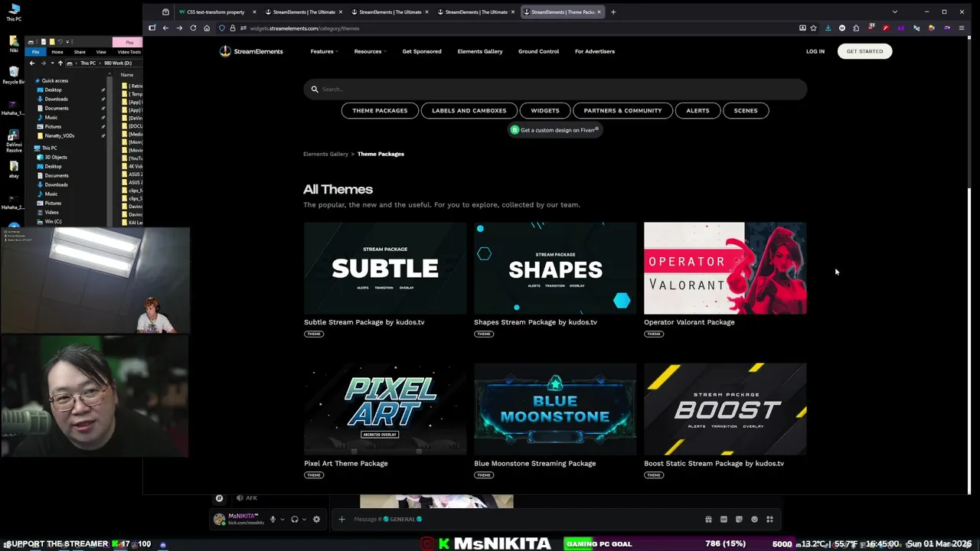Expand the Resources dropdown in site nav
The width and height of the screenshot is (980, 551).
(x=370, y=51)
